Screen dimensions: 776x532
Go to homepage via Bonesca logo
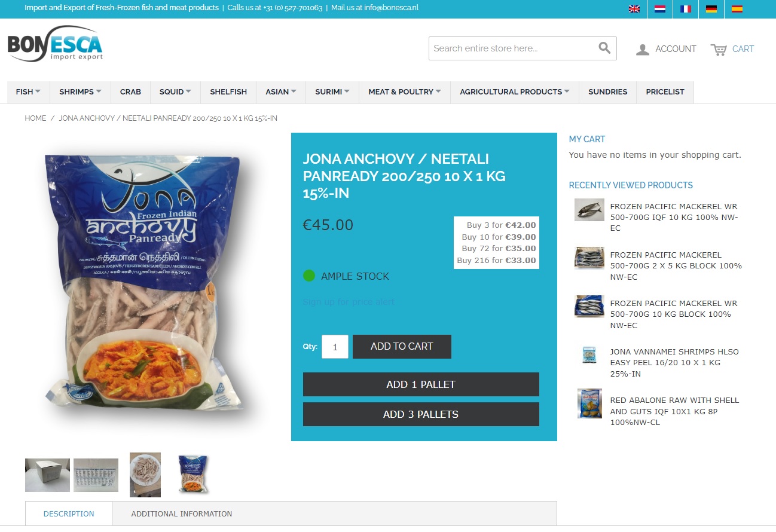coord(55,44)
